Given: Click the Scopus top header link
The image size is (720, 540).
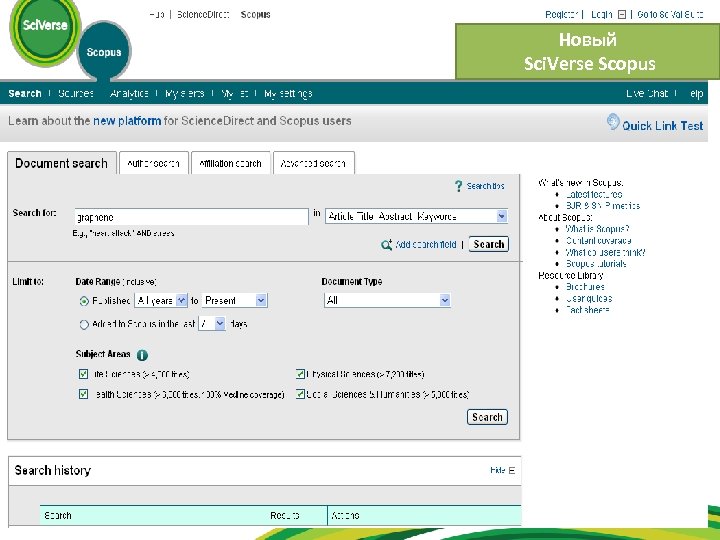Looking at the screenshot, I should (x=255, y=15).
